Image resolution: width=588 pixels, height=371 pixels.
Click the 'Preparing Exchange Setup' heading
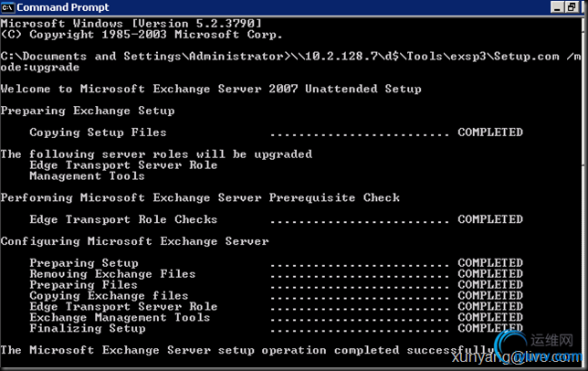(88, 111)
